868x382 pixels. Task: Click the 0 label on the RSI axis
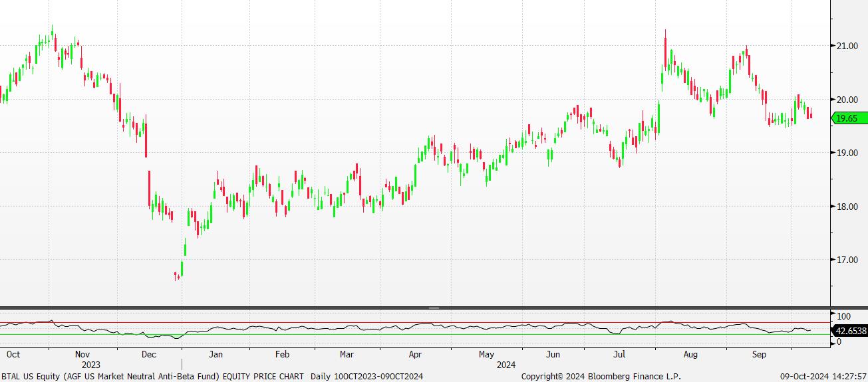pos(839,341)
